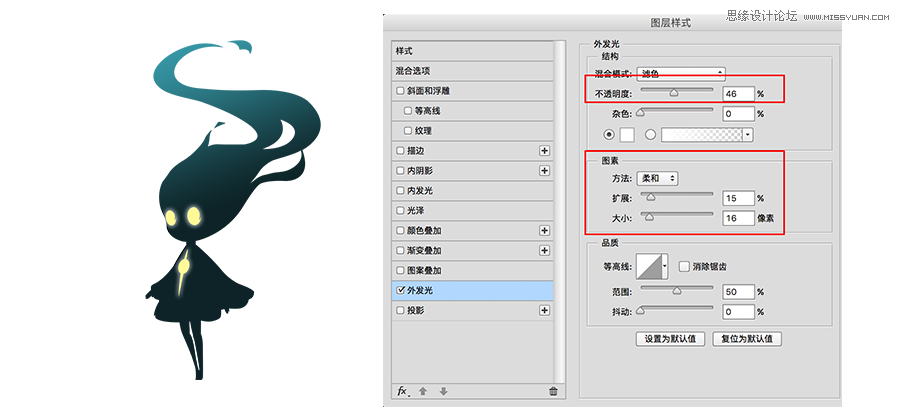Open the glow gradient picker arrow

pyautogui.click(x=748, y=135)
